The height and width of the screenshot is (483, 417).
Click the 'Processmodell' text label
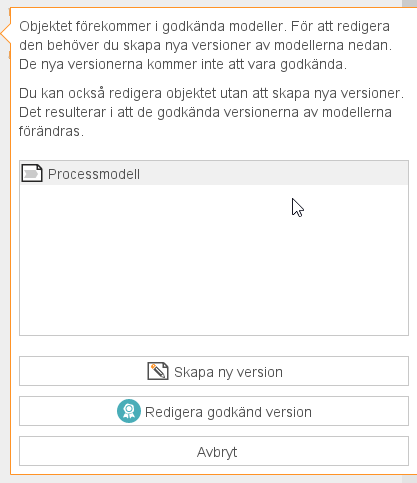coord(94,174)
